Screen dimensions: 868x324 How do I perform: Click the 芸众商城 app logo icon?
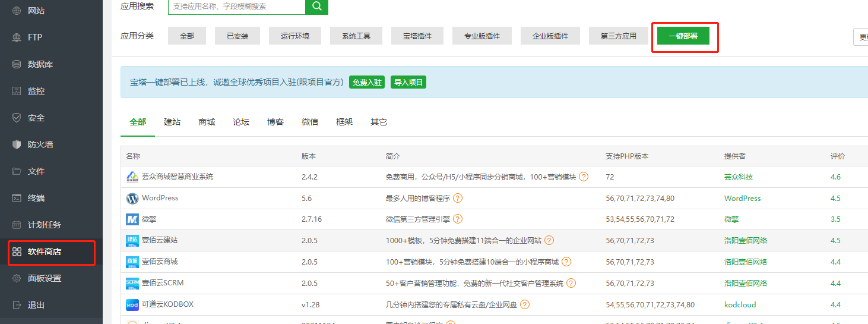click(132, 177)
